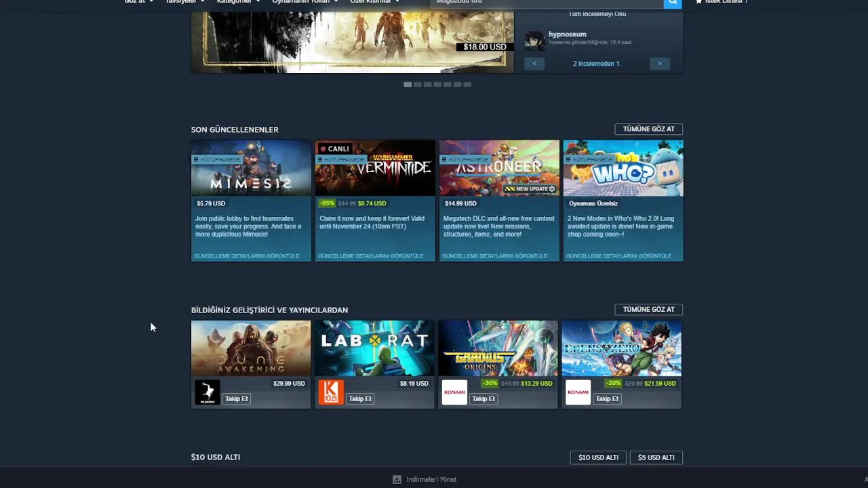Expand the Tavsiyeler dropdown menu
This screenshot has height=488, width=868.
(184, 2)
